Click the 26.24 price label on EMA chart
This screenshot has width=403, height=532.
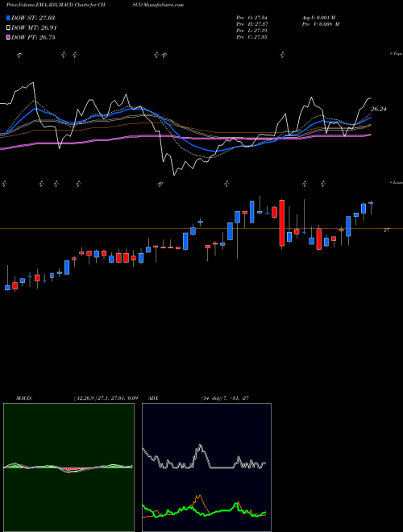379,110
